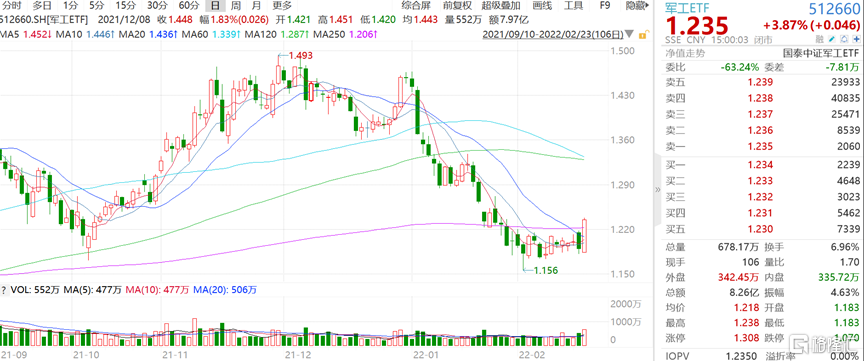Select the 卖五 price 1.239 row
The image size is (864, 361).
tap(762, 82)
